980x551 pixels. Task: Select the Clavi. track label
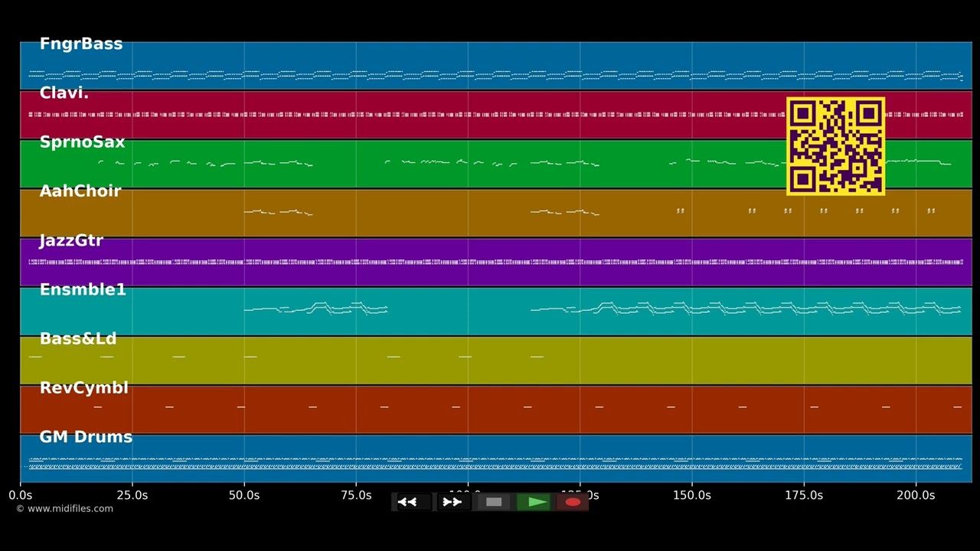64,93
